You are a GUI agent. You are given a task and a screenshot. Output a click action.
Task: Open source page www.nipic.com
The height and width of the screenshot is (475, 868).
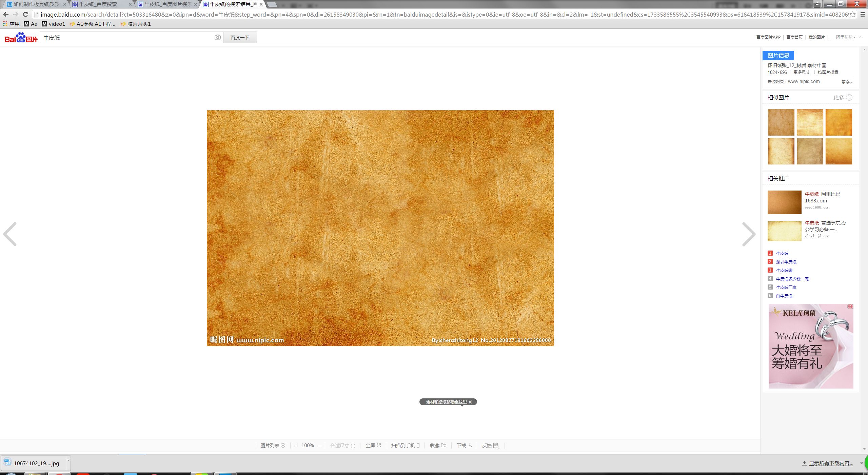[804, 81]
